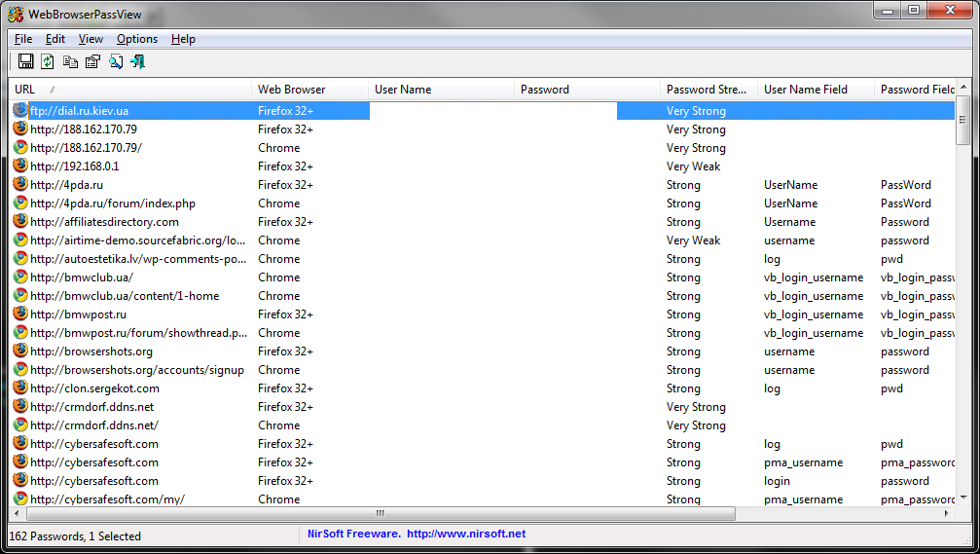Click the Chrome icon beside http://bmwclub.ua/
Viewport: 980px width, 554px height.
20,277
